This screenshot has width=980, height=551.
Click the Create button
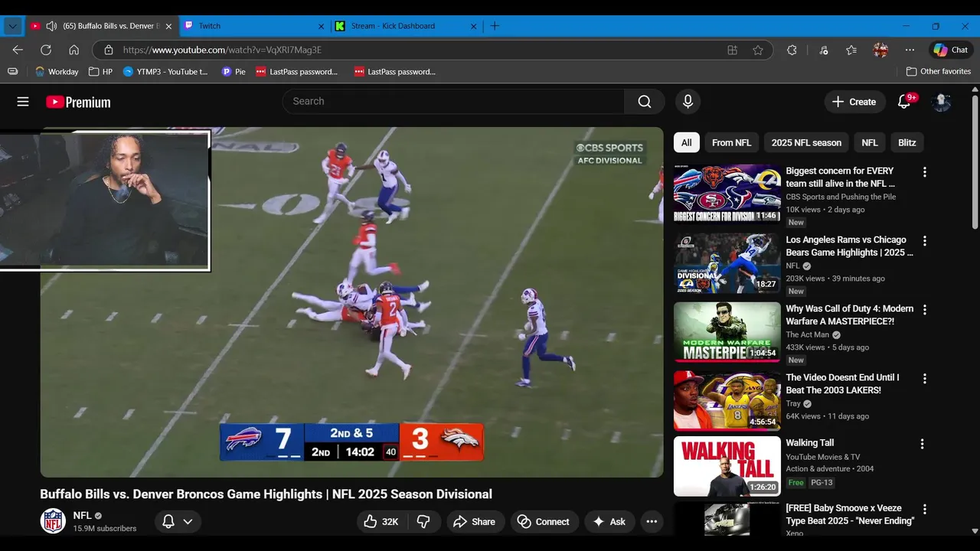point(854,102)
